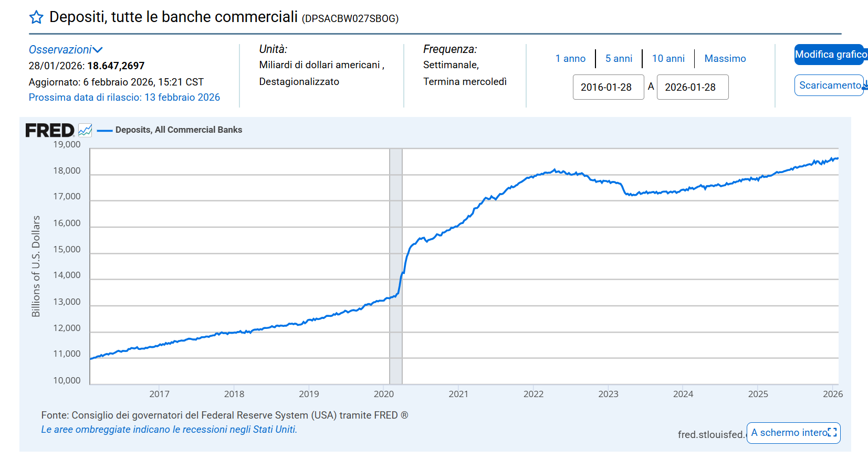Click the recession shaded areas note link
868x459 pixels.
point(169,429)
